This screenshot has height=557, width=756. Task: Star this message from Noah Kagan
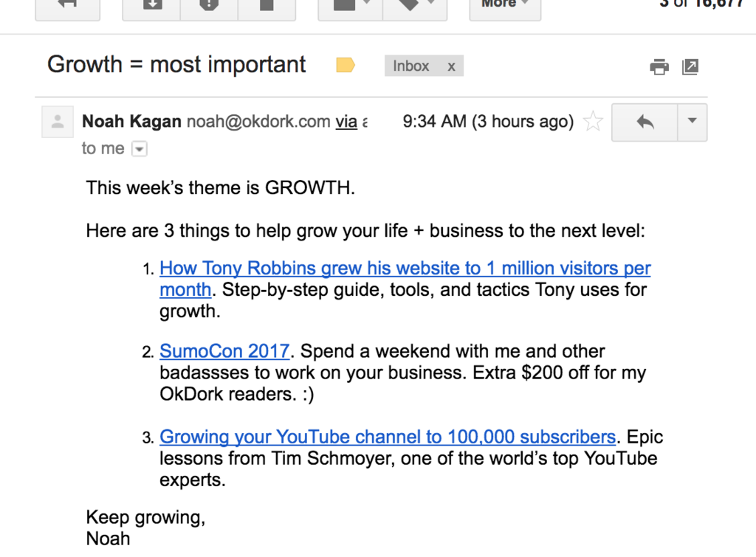[x=593, y=122]
